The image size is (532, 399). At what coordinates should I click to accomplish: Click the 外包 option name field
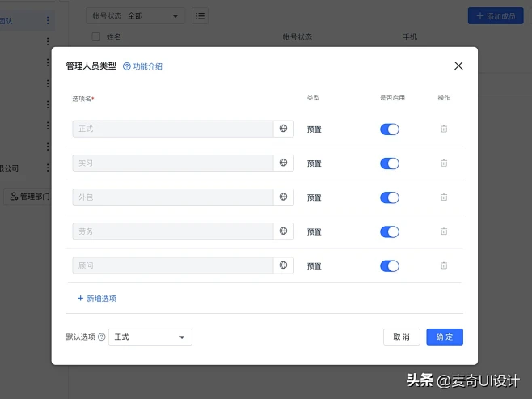173,197
